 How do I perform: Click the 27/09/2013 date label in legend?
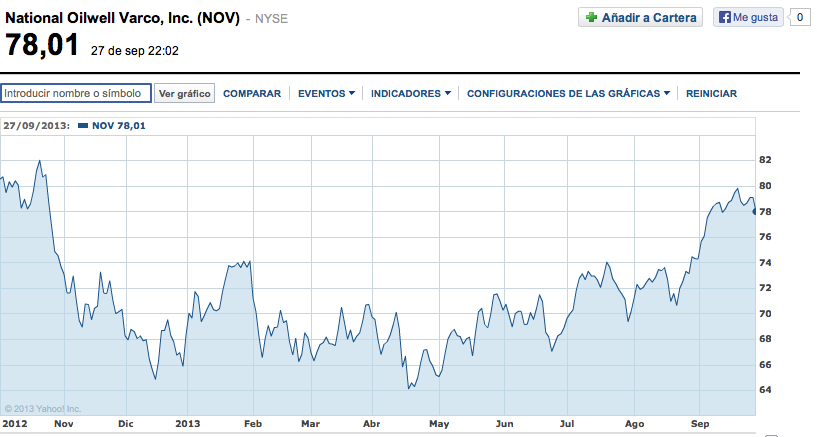point(36,126)
